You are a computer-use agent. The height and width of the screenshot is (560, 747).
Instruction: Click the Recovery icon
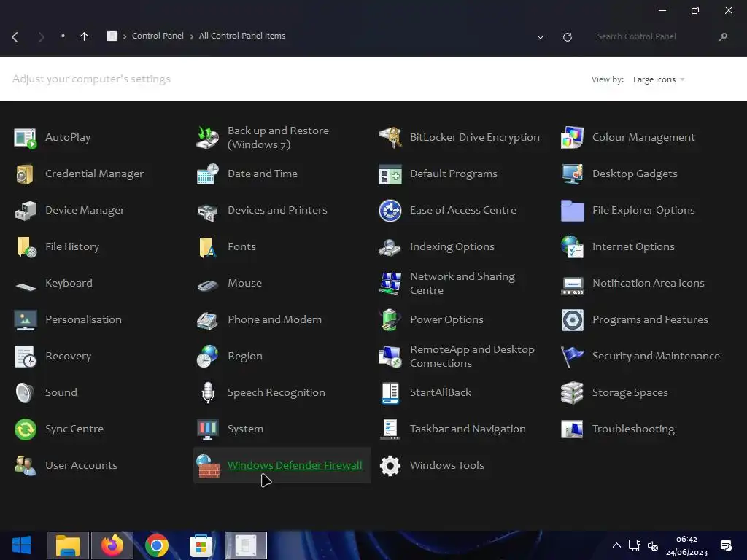pyautogui.click(x=26, y=357)
